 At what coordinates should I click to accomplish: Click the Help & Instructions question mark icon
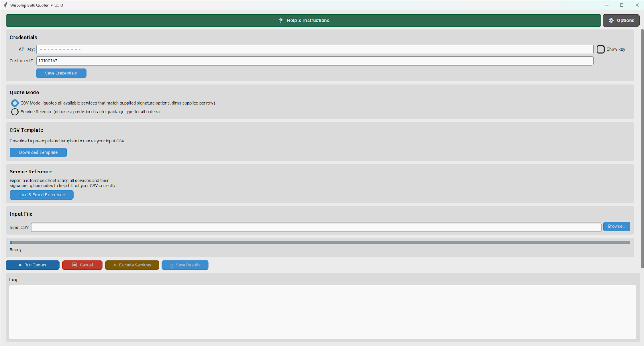281,21
